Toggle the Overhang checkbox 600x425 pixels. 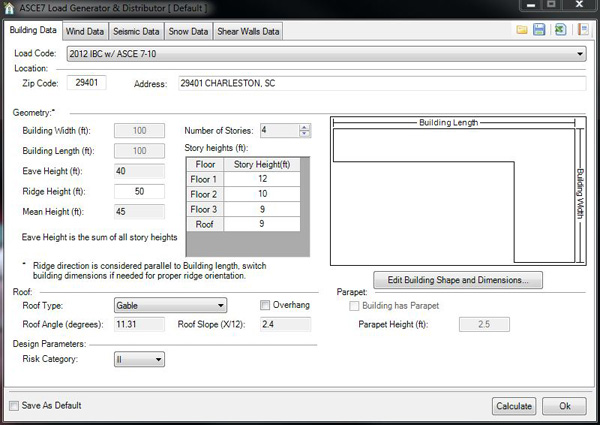point(264,305)
